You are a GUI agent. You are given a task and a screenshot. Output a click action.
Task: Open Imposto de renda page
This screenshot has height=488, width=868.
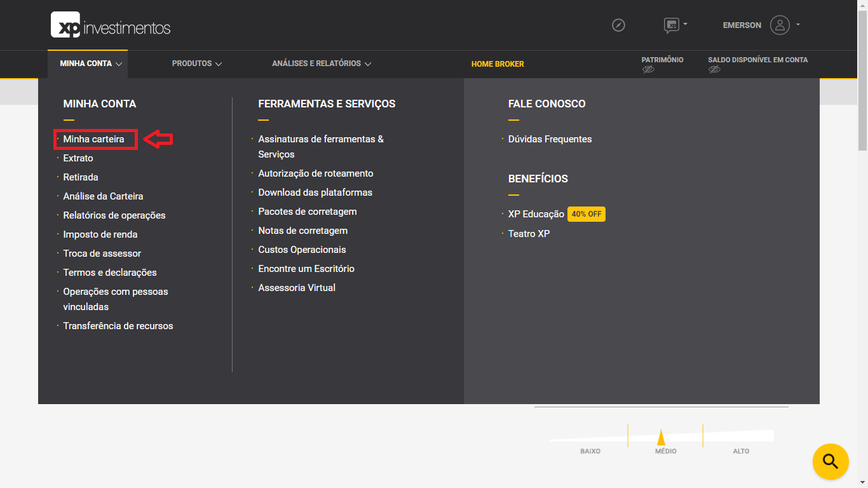[100, 234]
